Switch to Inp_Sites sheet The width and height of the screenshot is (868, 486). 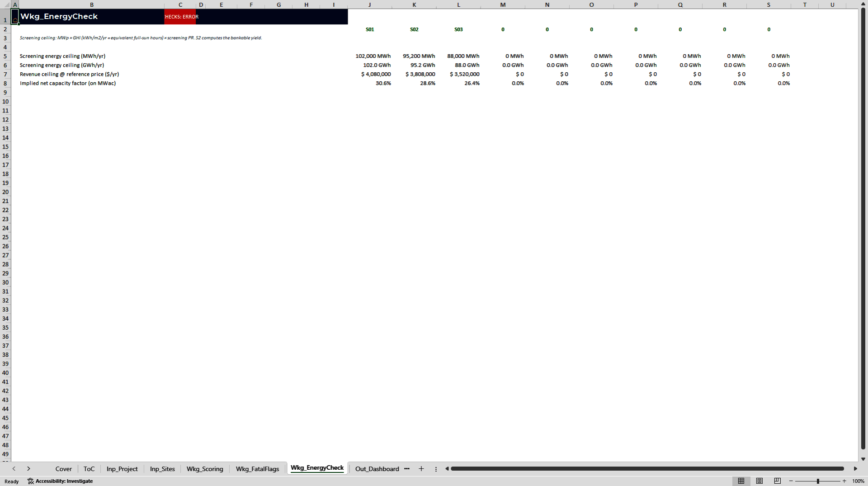click(x=162, y=469)
